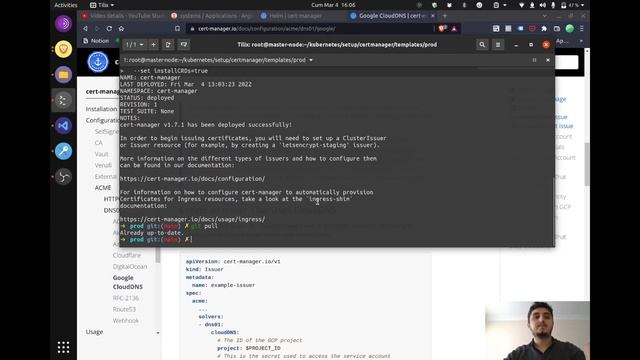Open Webhook sidebar entry
The height and width of the screenshot is (360, 640).
tap(126, 321)
